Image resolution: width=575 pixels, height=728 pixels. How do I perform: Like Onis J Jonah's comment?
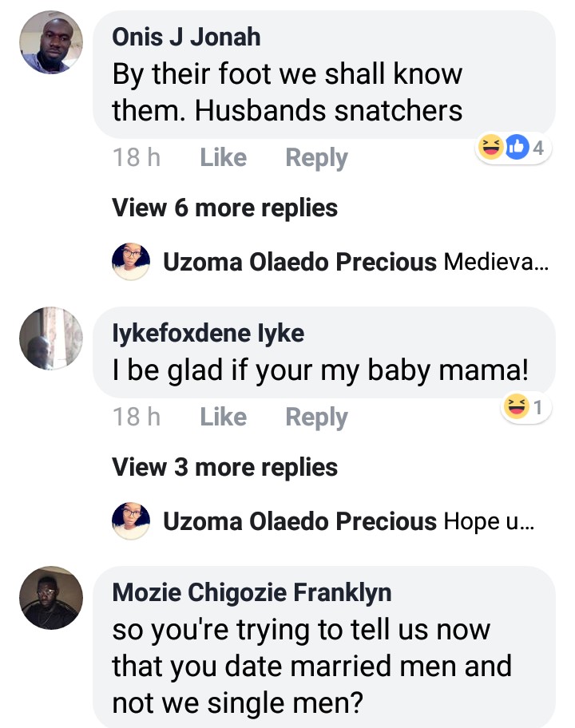[x=223, y=158]
